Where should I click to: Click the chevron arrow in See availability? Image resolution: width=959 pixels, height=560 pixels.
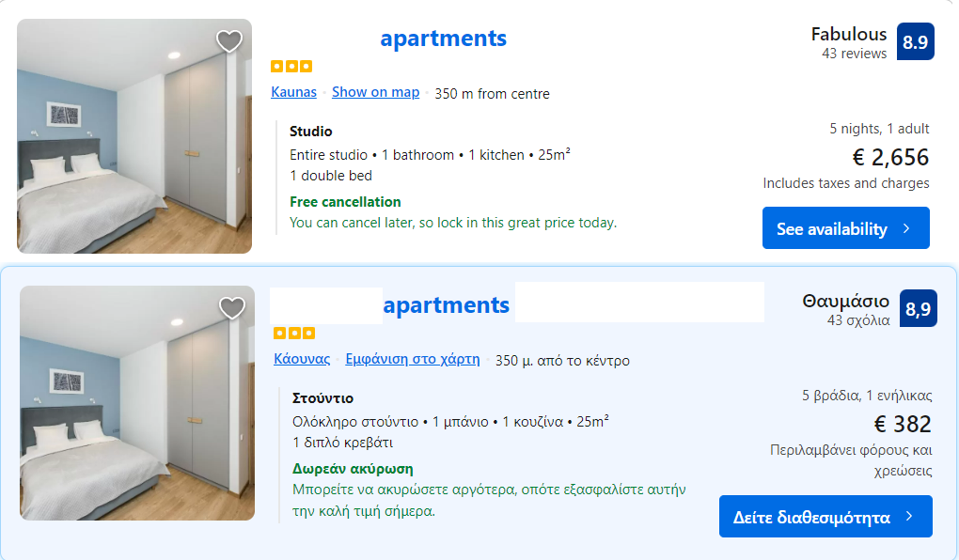coord(906,228)
